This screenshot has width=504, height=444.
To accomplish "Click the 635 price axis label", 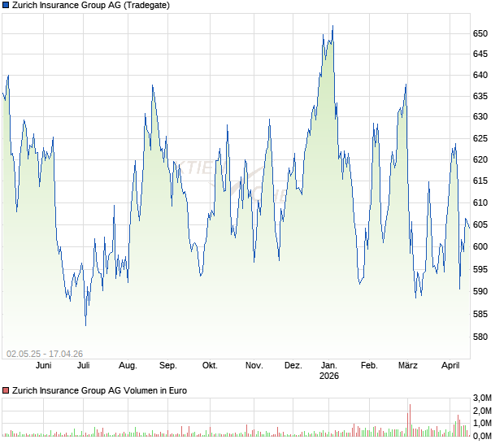I will coord(480,97).
